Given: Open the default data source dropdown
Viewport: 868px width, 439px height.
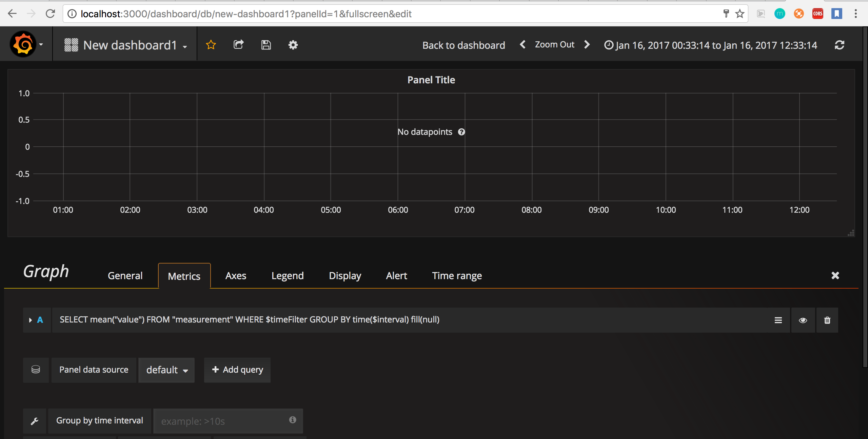Looking at the screenshot, I should click(x=166, y=370).
